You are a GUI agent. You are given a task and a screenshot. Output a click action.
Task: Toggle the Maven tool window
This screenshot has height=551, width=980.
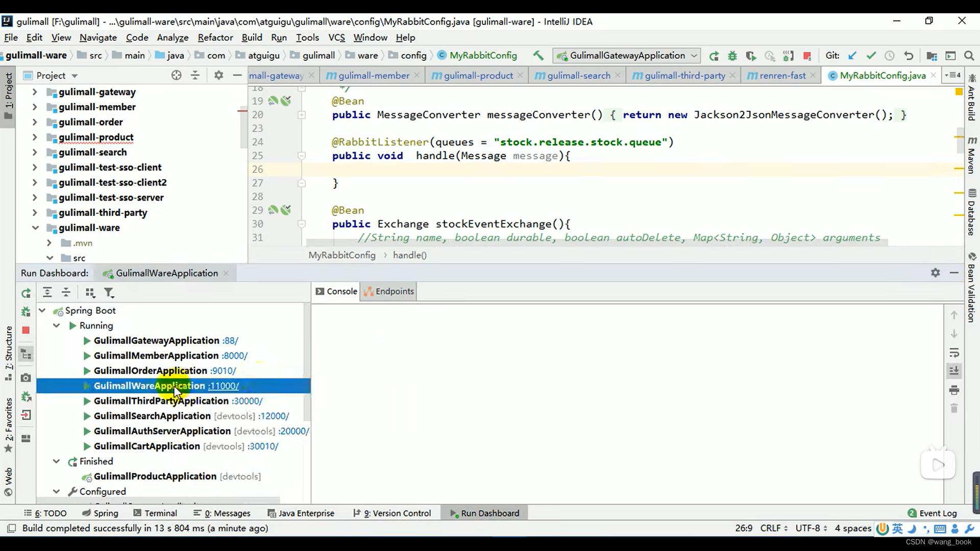972,155
